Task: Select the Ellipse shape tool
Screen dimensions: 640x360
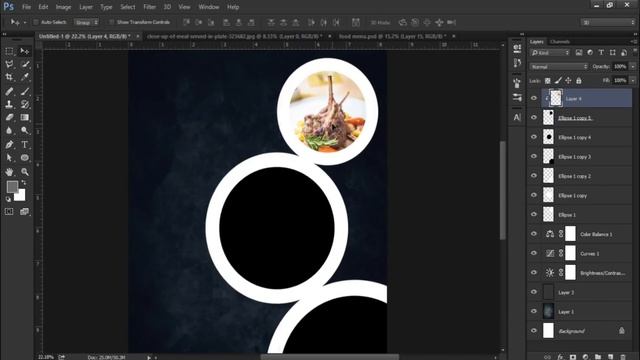Action: [24, 158]
